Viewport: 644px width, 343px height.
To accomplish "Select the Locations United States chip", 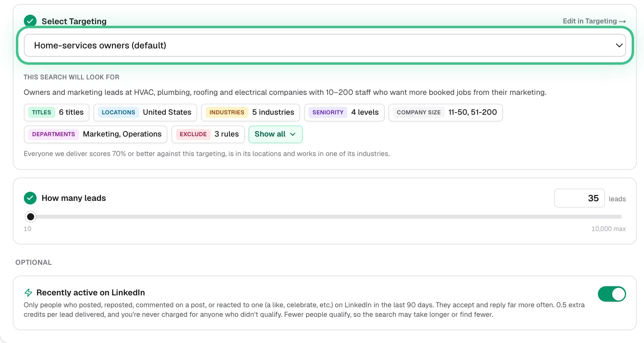I will [x=145, y=112].
